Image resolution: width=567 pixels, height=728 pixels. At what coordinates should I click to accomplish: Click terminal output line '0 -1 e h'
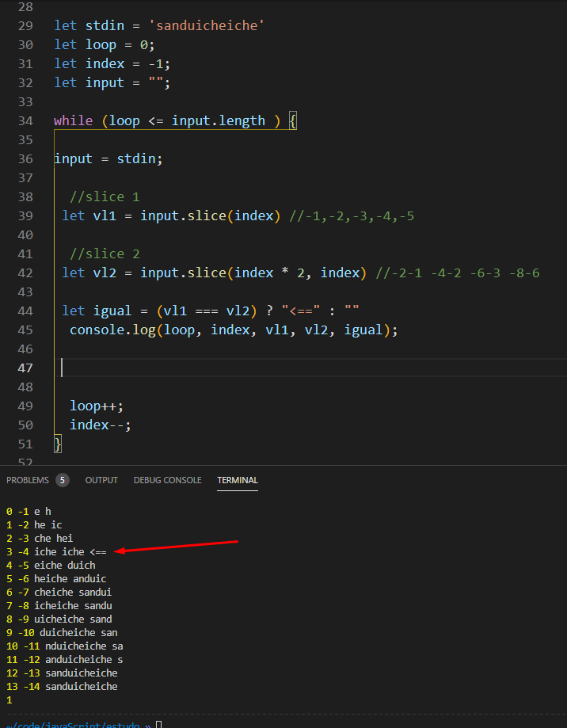pos(29,512)
